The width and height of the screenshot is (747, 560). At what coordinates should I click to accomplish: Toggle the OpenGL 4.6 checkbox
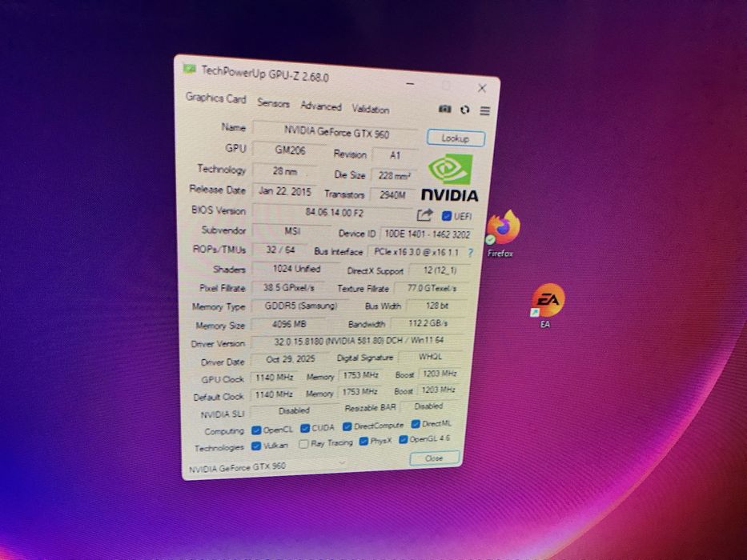[404, 439]
